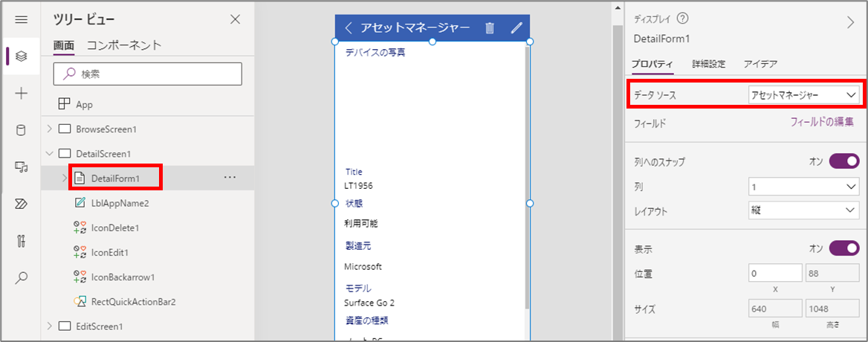Switch to the プロパティ tab

[652, 64]
